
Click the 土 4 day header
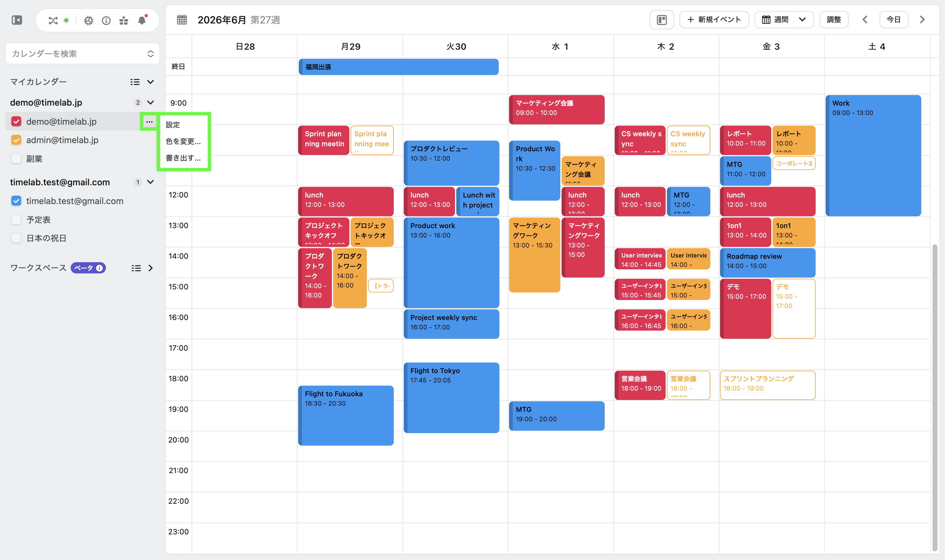(877, 47)
